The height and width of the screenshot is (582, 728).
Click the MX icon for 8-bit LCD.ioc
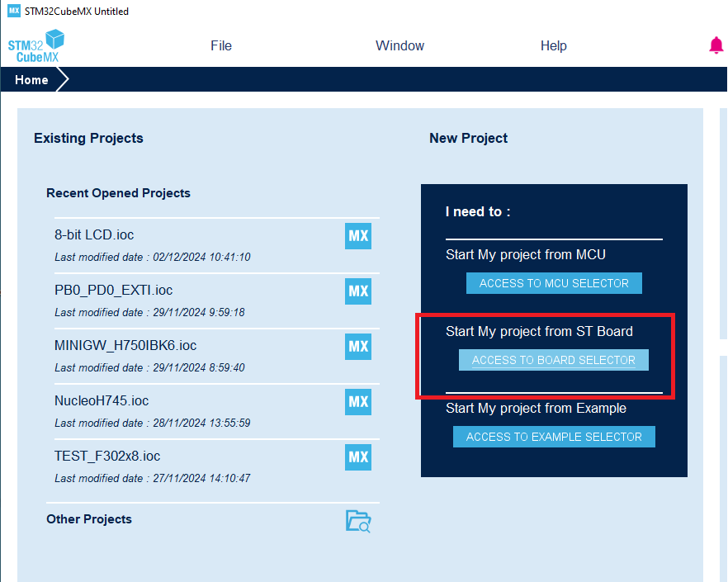pyautogui.click(x=358, y=236)
